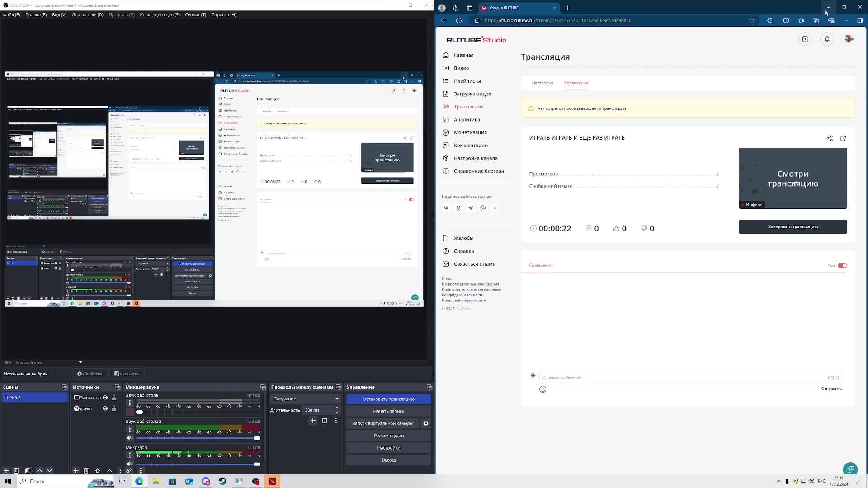
Task: Open scene filters icon in Scenes panel
Action: click(28, 470)
